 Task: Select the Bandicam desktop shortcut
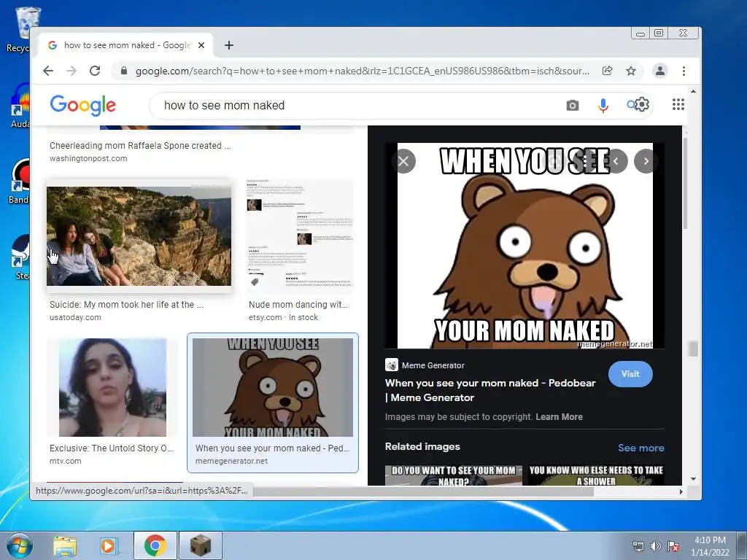pyautogui.click(x=20, y=182)
